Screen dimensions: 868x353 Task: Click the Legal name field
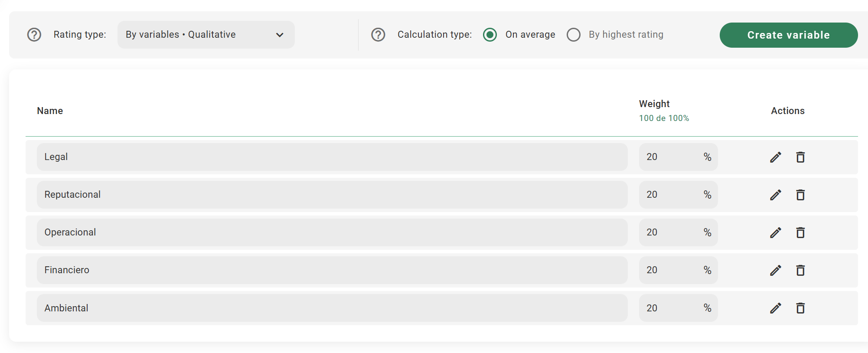tap(332, 157)
